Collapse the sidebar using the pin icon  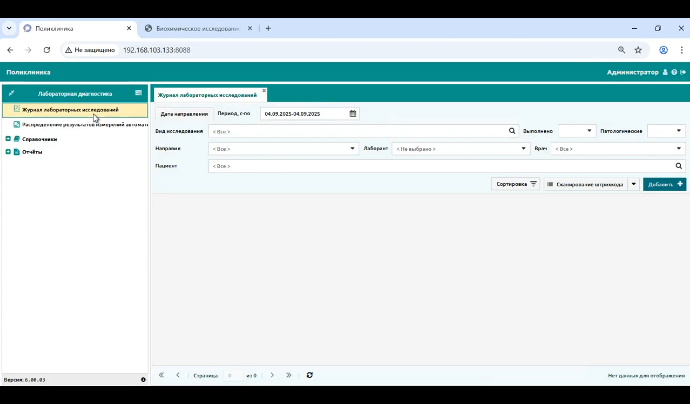pyautogui.click(x=11, y=93)
